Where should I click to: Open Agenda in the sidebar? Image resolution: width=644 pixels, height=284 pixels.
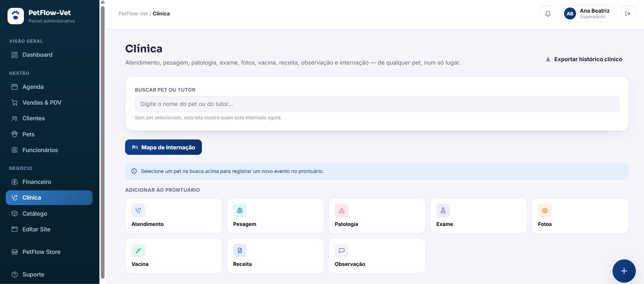point(49,87)
